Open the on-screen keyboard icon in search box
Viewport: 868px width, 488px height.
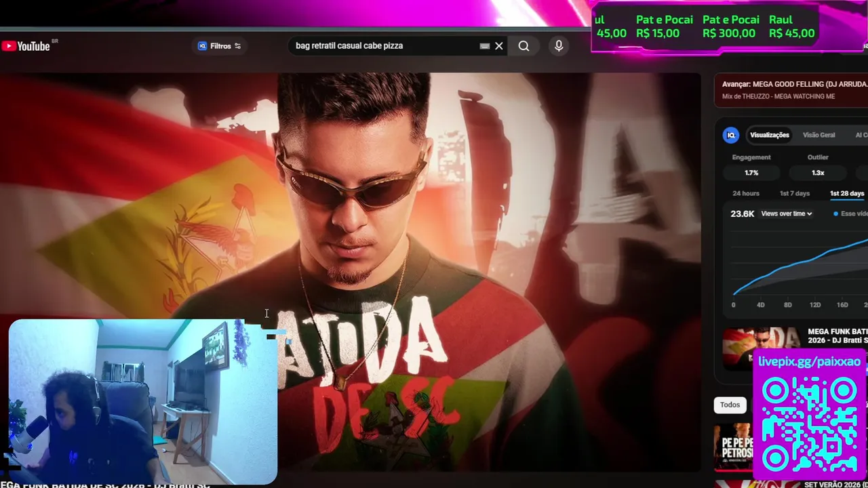click(x=484, y=46)
